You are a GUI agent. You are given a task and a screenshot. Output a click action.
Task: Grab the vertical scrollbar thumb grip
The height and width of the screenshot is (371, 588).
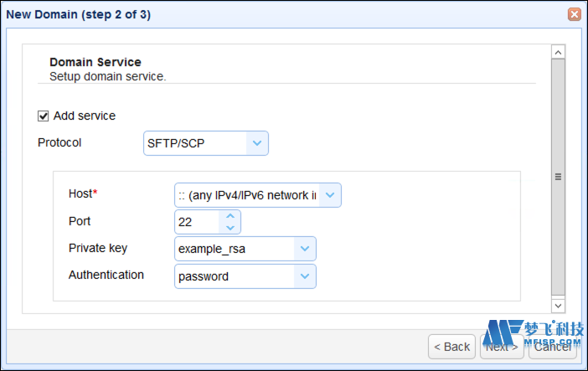(558, 177)
